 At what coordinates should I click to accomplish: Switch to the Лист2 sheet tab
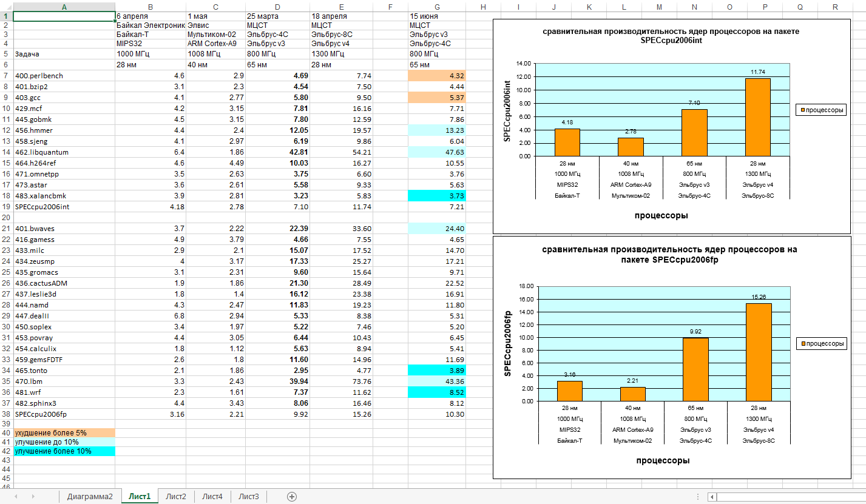coord(176,496)
